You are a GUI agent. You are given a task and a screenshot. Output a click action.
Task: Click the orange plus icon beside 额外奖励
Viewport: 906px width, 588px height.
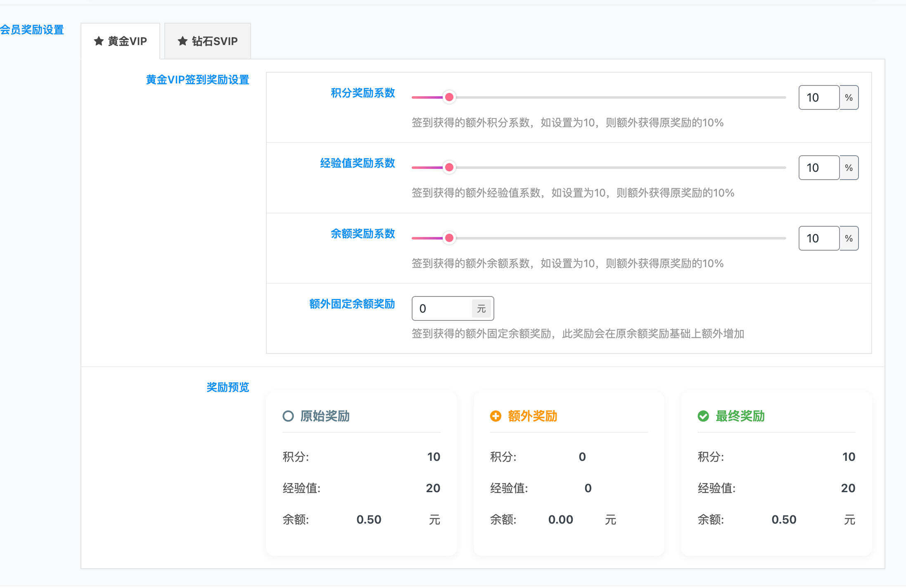(x=495, y=417)
